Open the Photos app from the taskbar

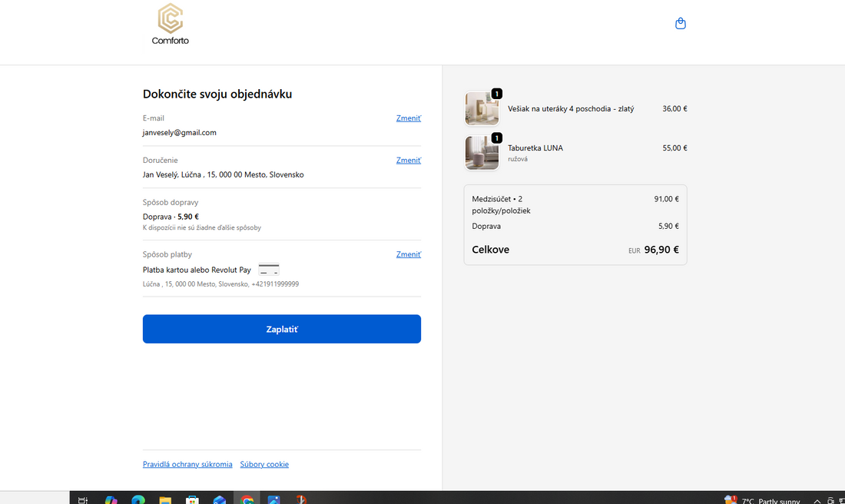[274, 499]
